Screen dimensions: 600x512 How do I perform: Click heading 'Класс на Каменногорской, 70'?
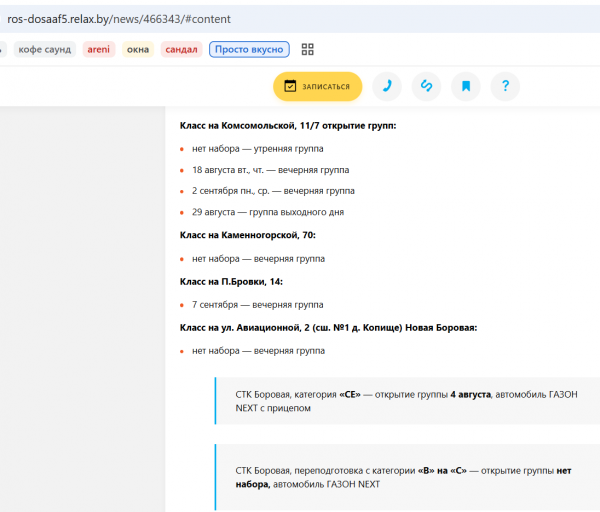coord(248,235)
